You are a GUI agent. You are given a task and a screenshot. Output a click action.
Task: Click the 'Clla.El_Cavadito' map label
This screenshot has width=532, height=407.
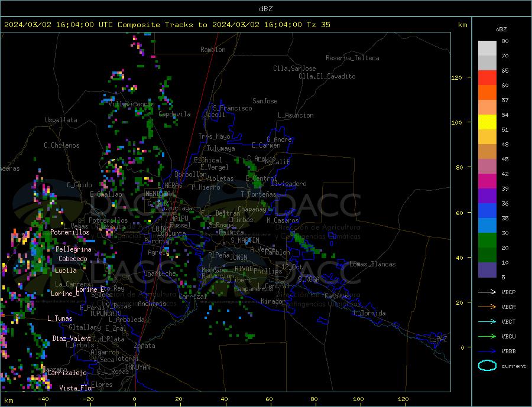(327, 76)
